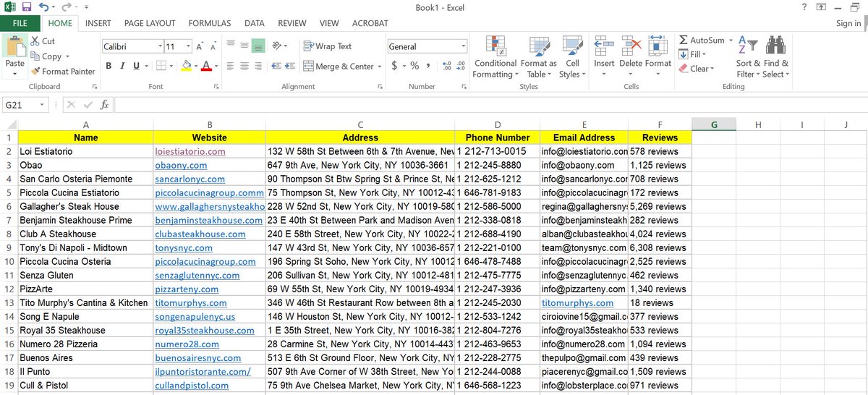Open the obaony.com link
868x395 pixels.
[x=181, y=165]
